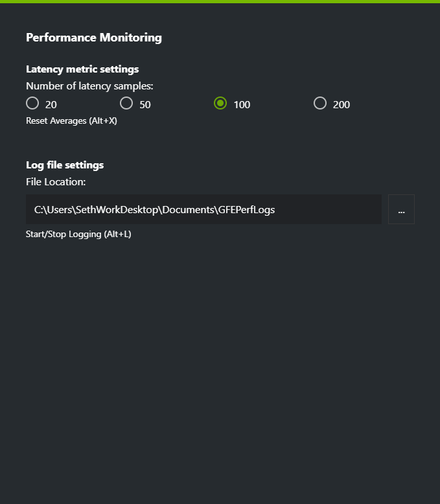Pick the 100 samples radio button
Image resolution: width=440 pixels, height=504 pixels.
220,103
